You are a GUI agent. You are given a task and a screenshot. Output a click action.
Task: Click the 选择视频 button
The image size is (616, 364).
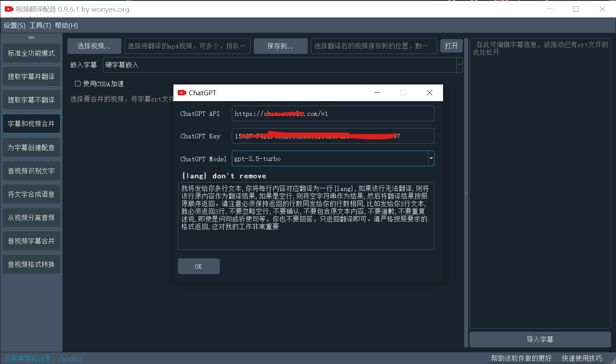(x=94, y=46)
